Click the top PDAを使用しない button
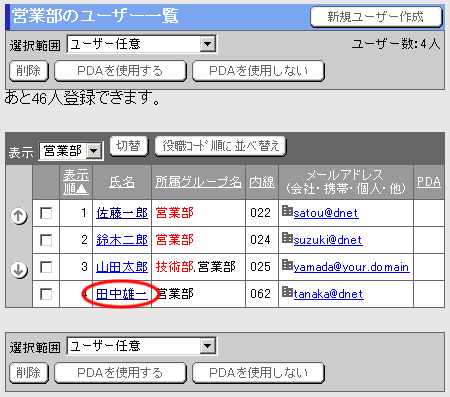 258,71
